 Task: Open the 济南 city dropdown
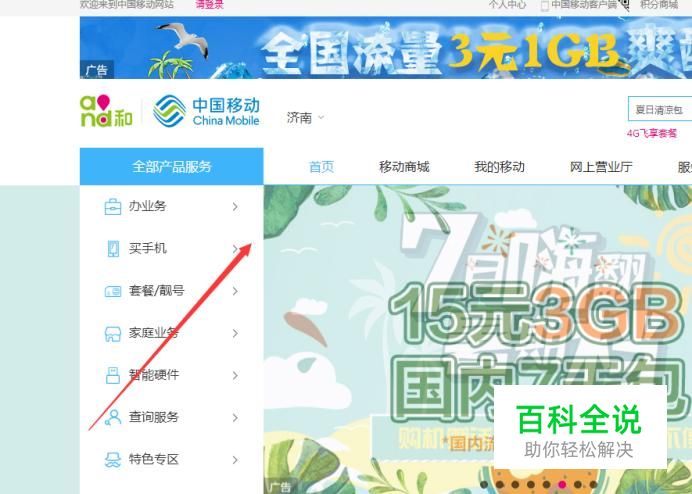click(x=305, y=117)
